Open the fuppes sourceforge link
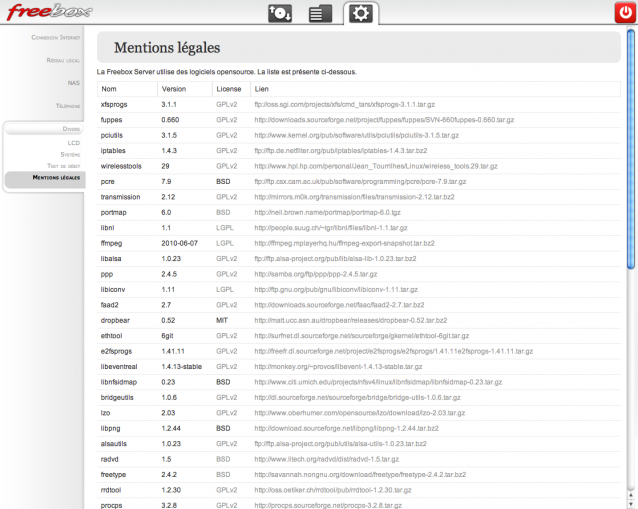This screenshot has height=509, width=638. (x=384, y=120)
